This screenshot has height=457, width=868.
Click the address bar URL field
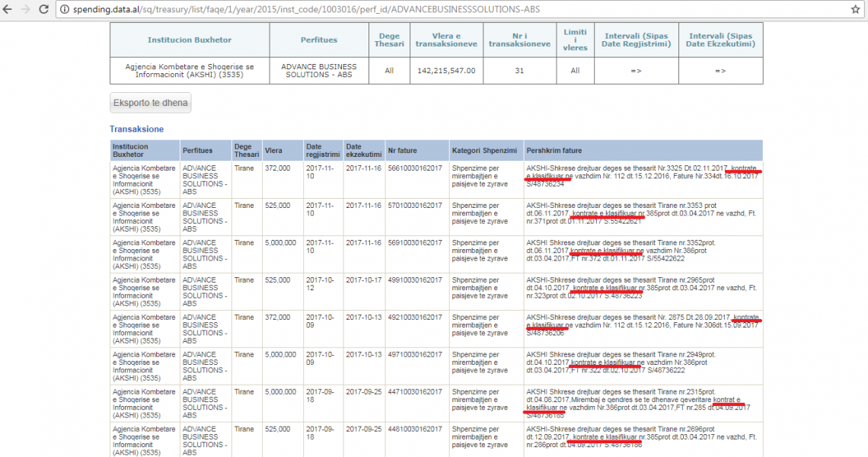pyautogui.click(x=381, y=9)
